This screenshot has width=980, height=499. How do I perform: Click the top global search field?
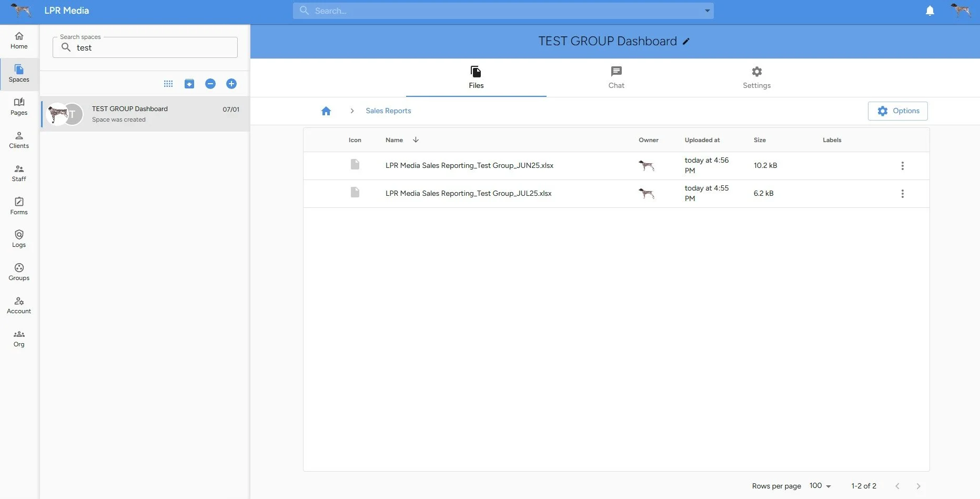503,11
